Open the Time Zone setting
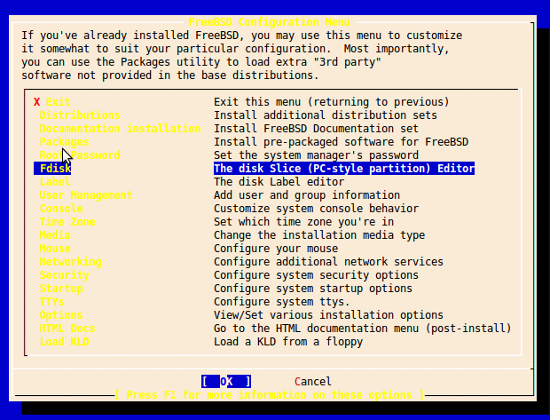This screenshot has width=550, height=420. (67, 222)
